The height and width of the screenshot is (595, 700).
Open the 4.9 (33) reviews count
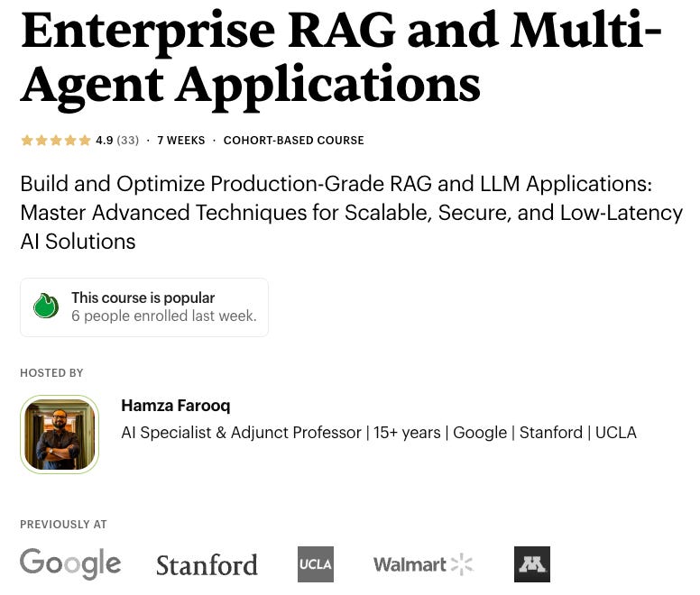coord(117,141)
